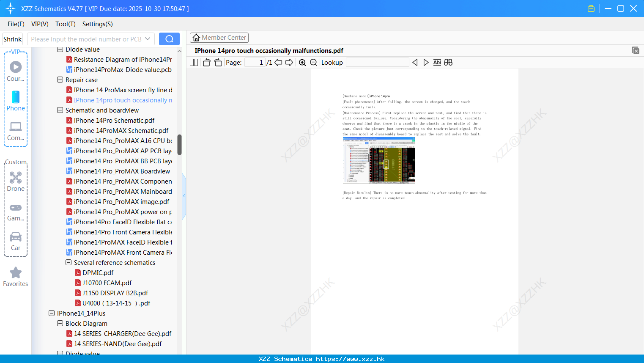Viewport: 644px width, 363px height.
Task: Collapse the Repair case folder
Action: [60, 80]
